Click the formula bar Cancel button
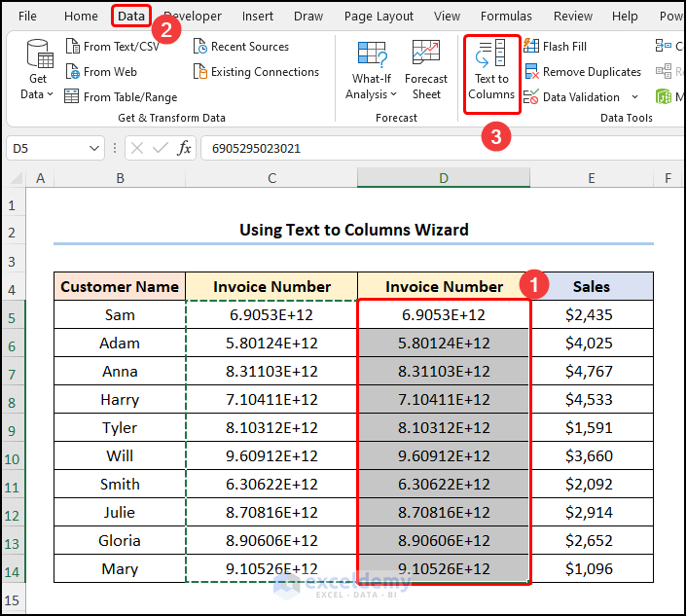686x616 pixels. [x=136, y=149]
